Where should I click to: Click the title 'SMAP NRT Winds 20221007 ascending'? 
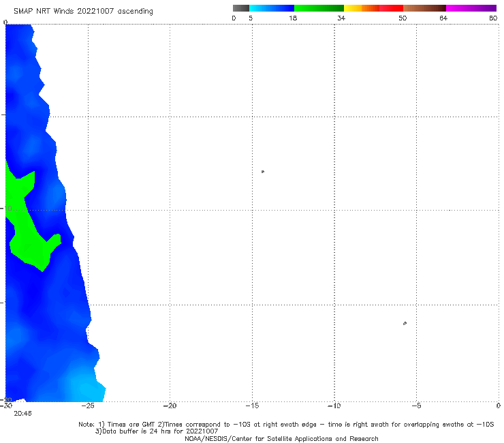click(x=83, y=11)
